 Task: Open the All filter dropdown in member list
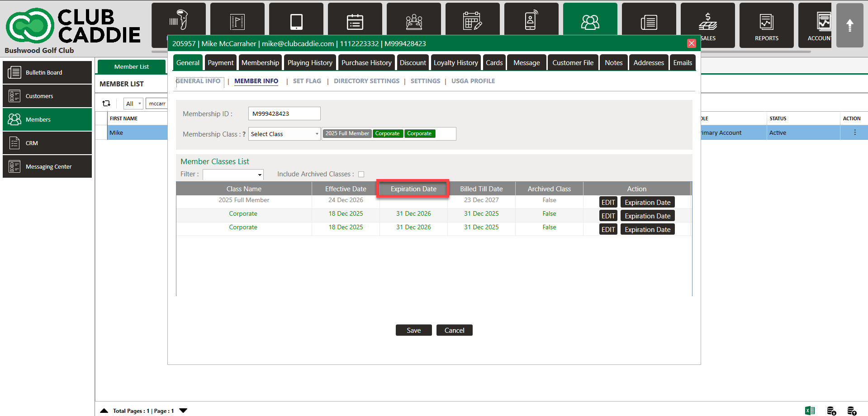coord(133,104)
